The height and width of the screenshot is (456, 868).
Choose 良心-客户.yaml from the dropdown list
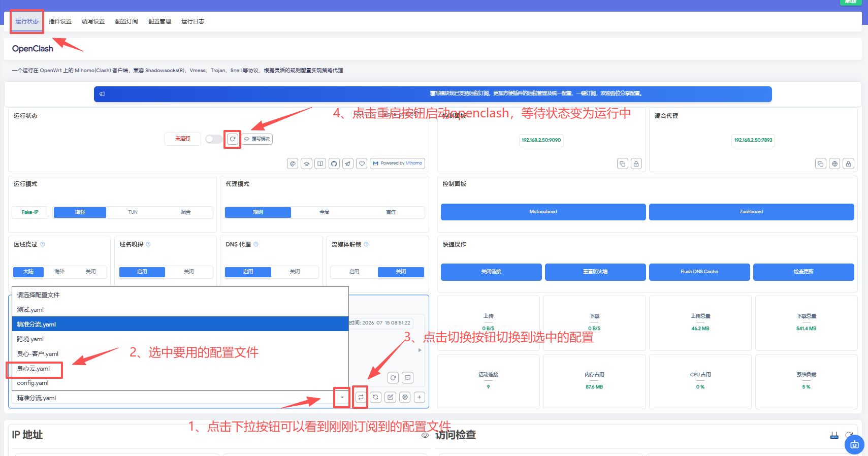[180, 353]
